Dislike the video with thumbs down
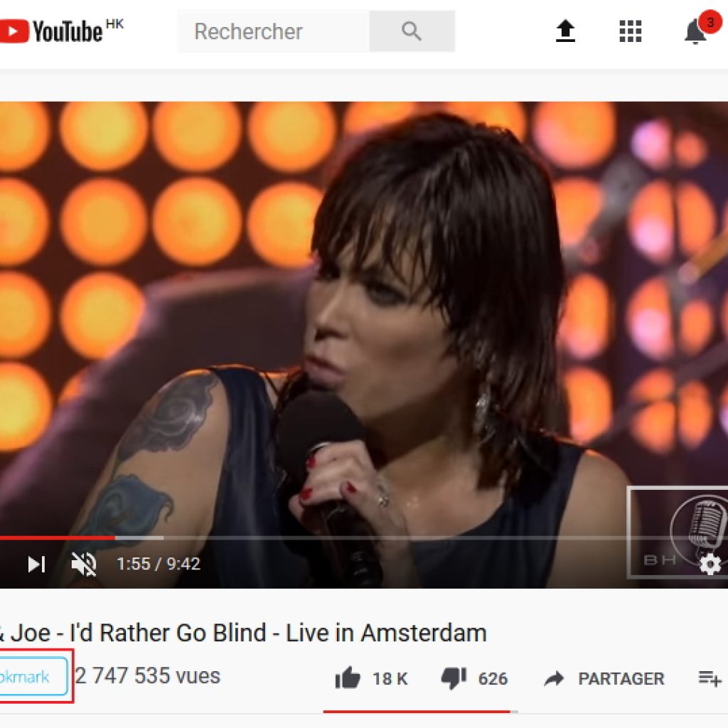This screenshot has width=728, height=728. coord(454,678)
